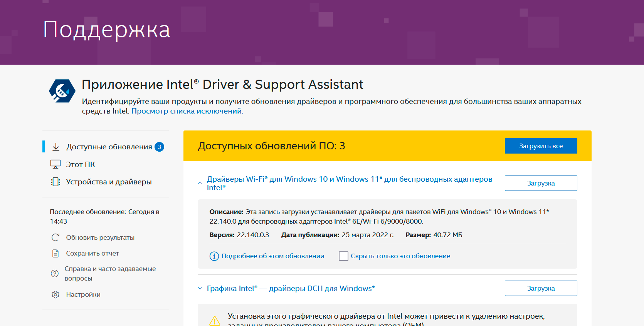The image size is (644, 326).
Task: Click the Последнее обновление timestamp text
Action: pyautogui.click(x=104, y=216)
